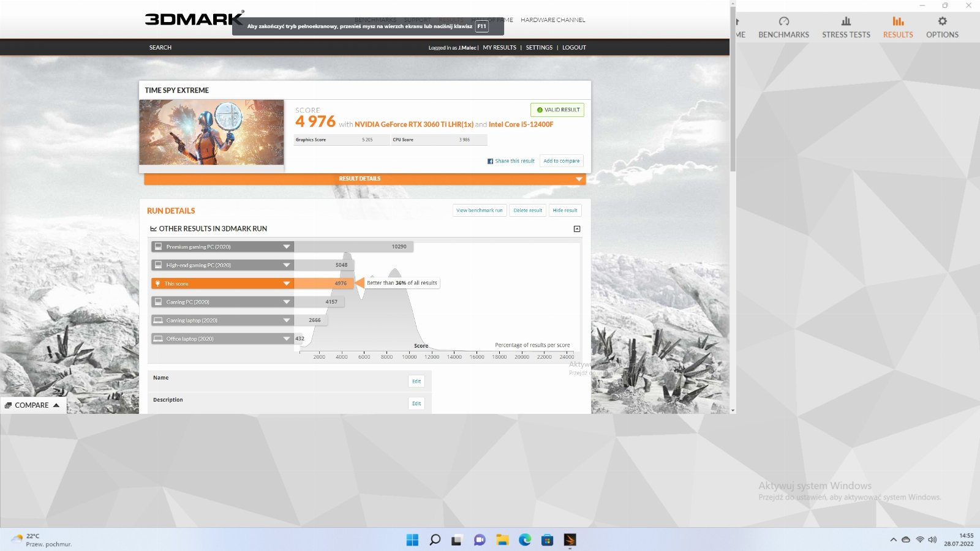The width and height of the screenshot is (980, 551).
Task: Expand the Gaming PC (2020) dropdown arrow
Action: tap(286, 302)
